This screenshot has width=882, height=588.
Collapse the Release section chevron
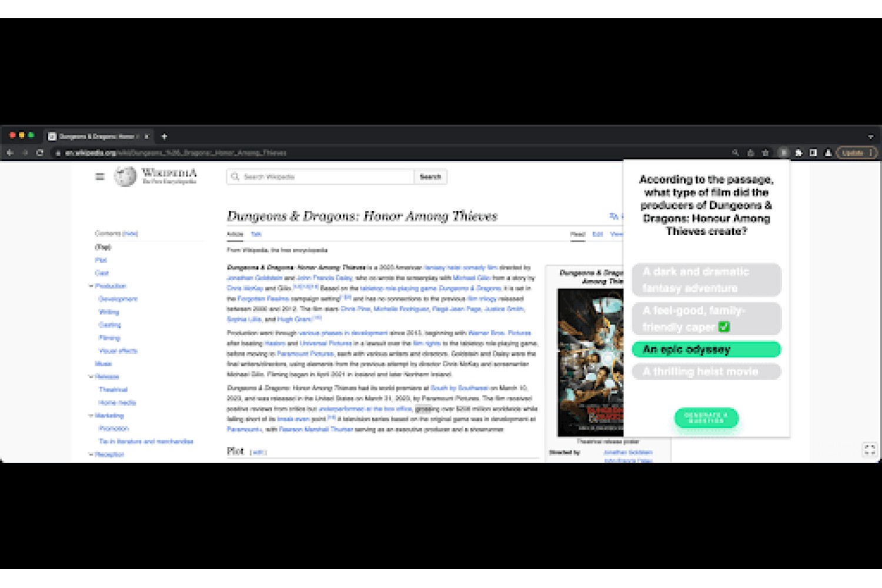tap(91, 376)
